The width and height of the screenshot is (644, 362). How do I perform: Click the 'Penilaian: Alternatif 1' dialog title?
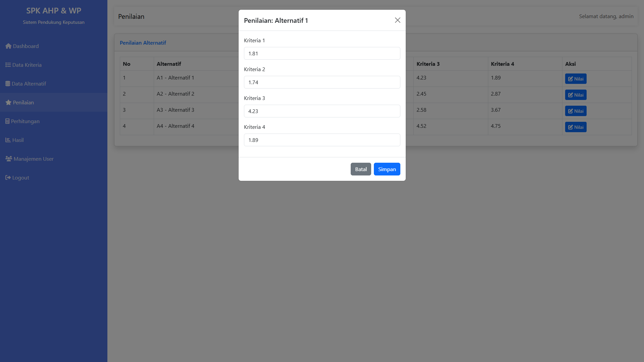pos(276,20)
